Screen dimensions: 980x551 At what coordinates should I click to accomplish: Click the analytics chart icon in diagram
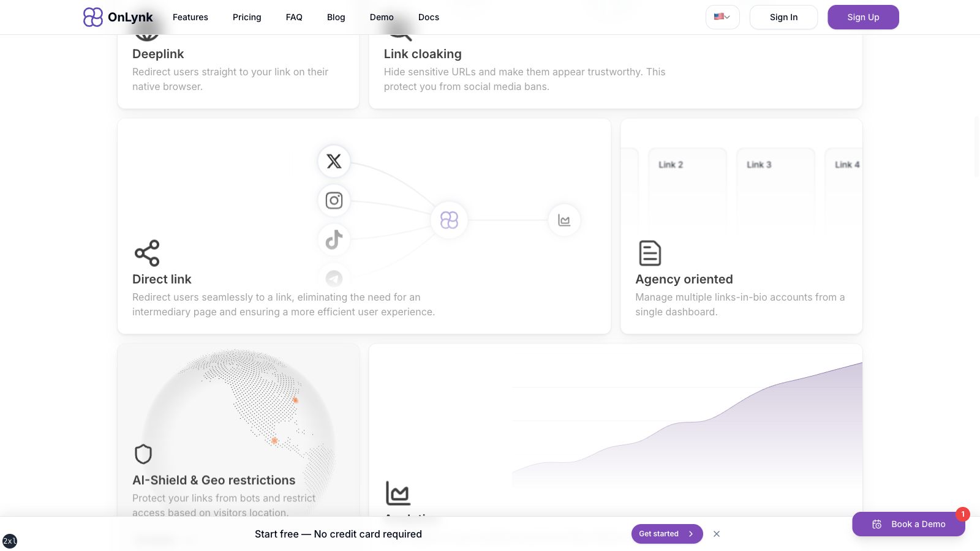click(564, 220)
